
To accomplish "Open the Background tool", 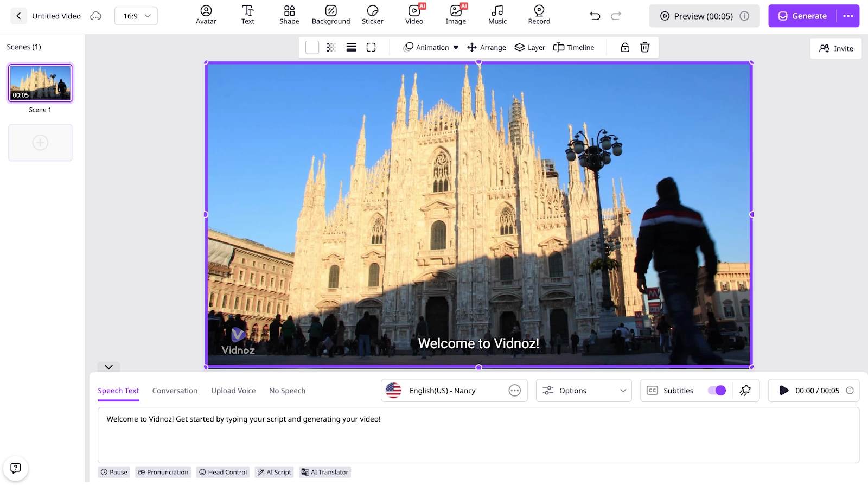I will click(x=331, y=15).
